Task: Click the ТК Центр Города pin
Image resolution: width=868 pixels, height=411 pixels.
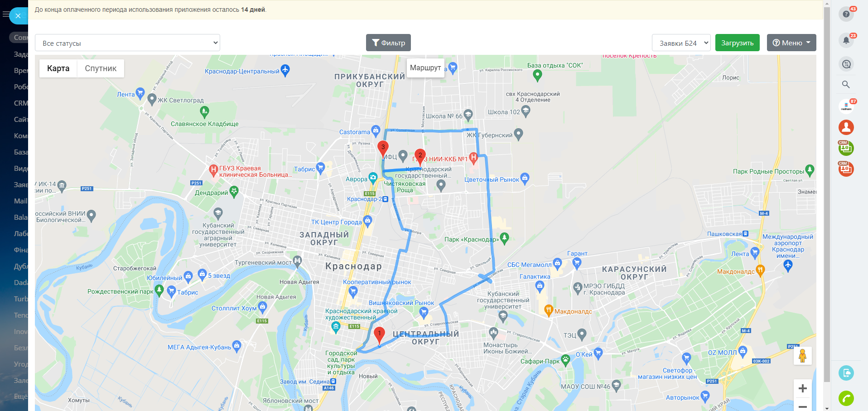Action: (367, 221)
